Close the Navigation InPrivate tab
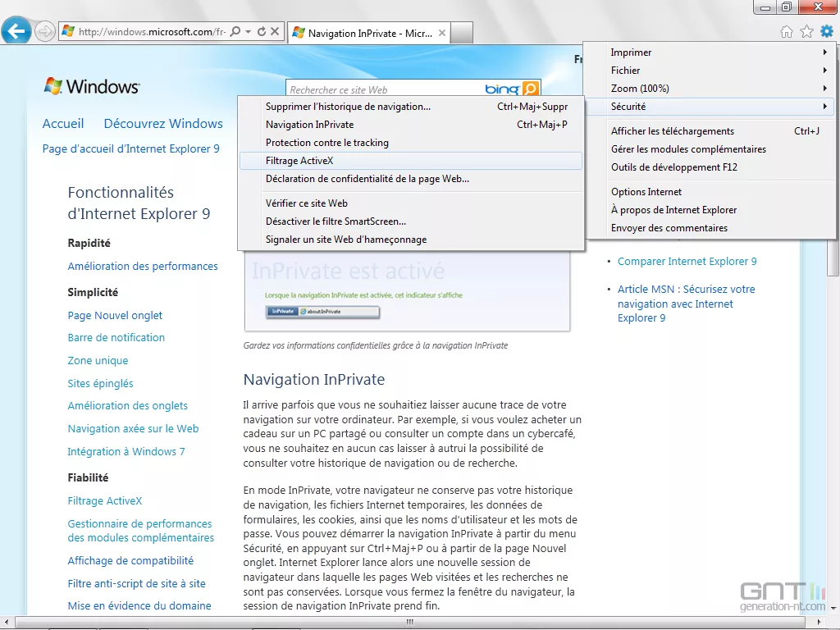 442,33
